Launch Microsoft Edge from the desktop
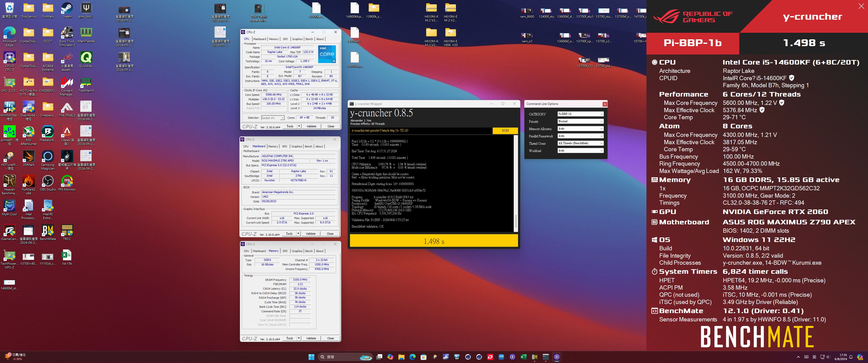The image size is (868, 363). pyautogui.click(x=9, y=36)
